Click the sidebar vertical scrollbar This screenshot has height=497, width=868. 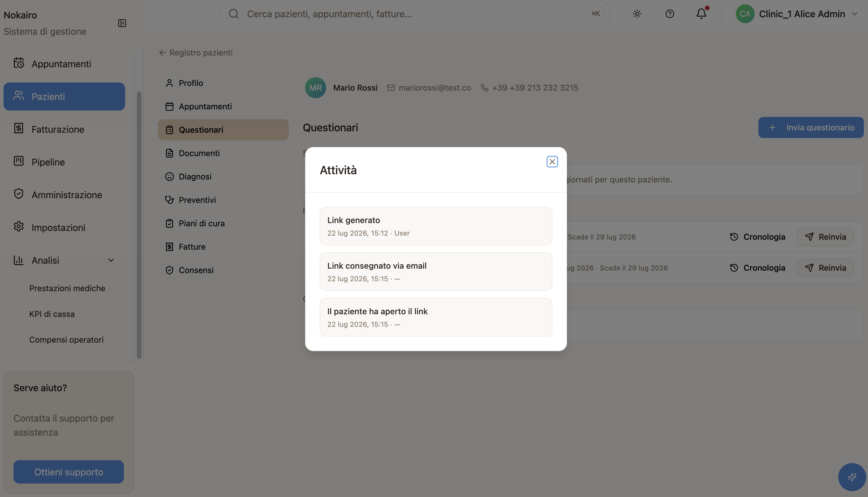139,225
